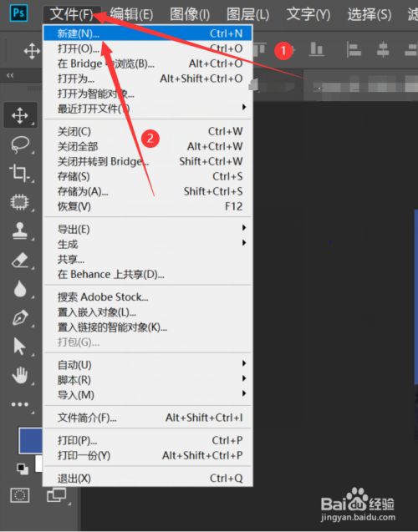Expand 导入(M) submenu
This screenshot has height=532, width=418.
pos(148,394)
